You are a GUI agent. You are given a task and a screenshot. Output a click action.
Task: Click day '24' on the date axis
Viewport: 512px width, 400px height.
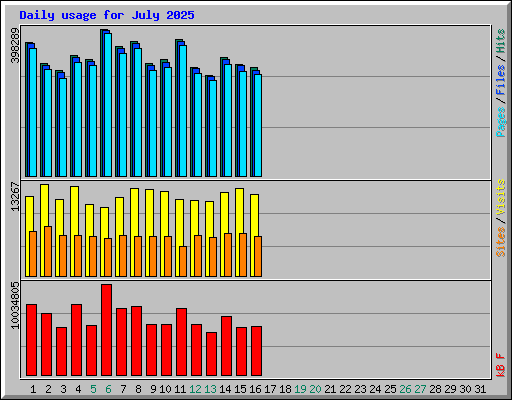point(375,389)
